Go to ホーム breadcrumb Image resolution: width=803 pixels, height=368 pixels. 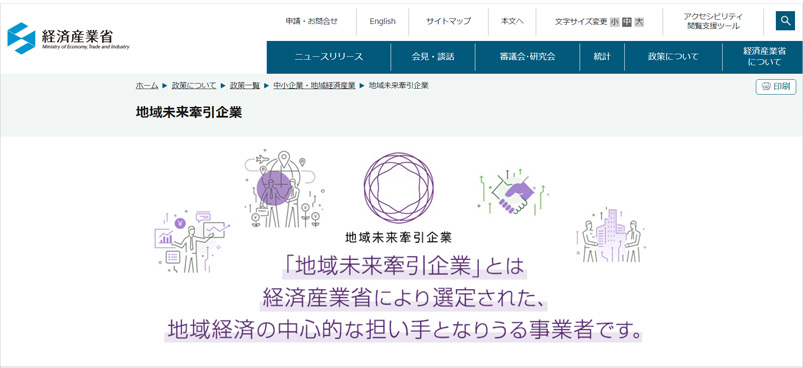pos(146,86)
